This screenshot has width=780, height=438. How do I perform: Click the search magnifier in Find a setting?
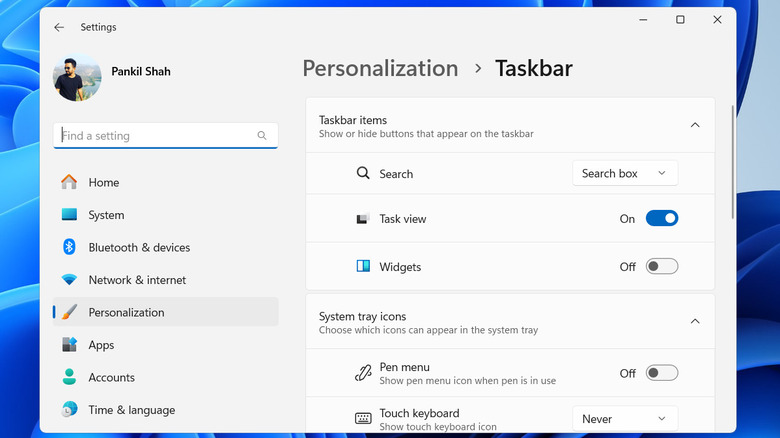pyautogui.click(x=262, y=135)
